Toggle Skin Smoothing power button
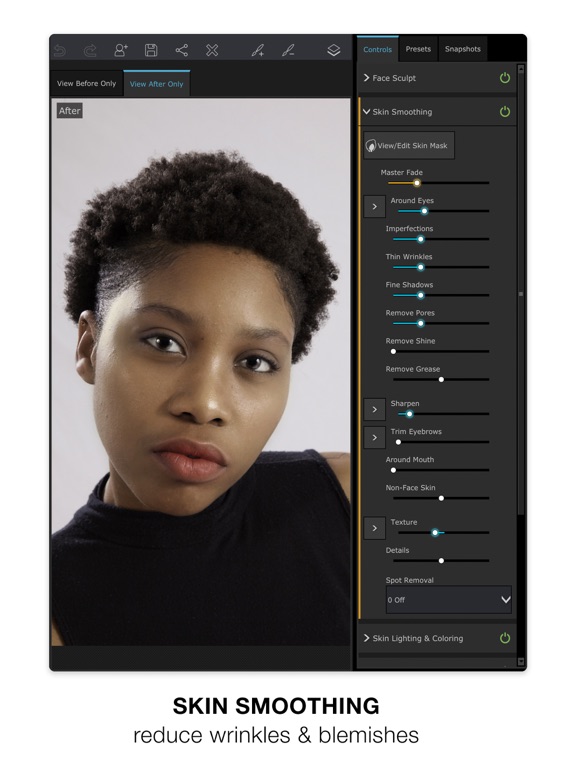Screen dimensions: 576x768 (504, 112)
